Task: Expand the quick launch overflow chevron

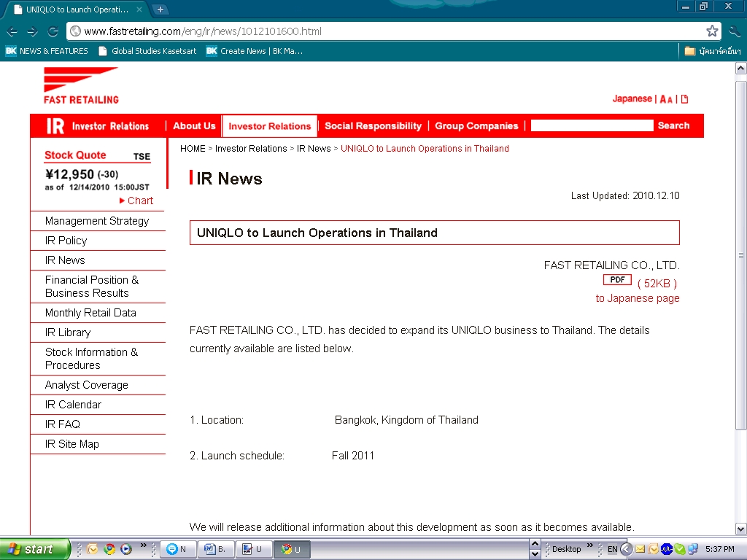Action: (x=143, y=545)
